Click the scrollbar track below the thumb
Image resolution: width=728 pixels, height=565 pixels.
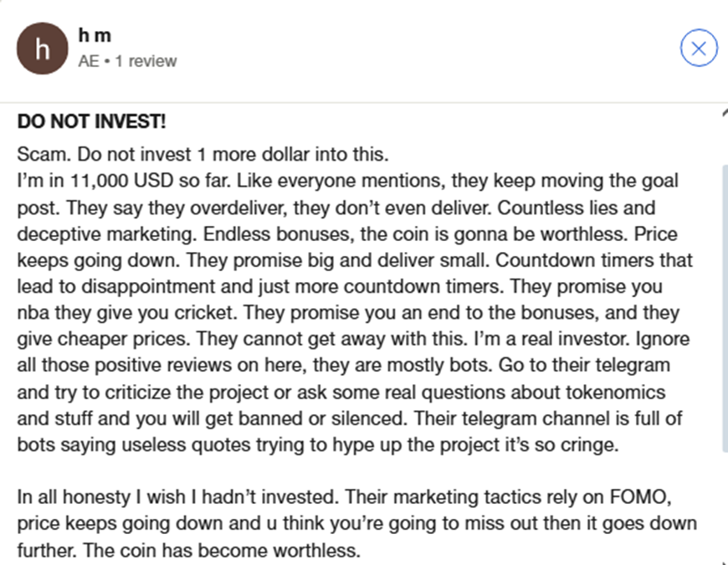point(725,504)
